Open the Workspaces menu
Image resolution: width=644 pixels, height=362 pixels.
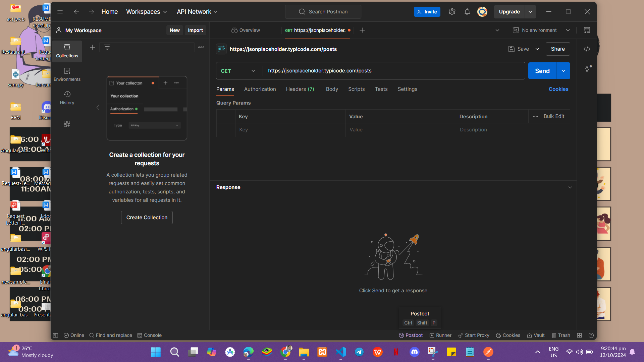[147, 12]
